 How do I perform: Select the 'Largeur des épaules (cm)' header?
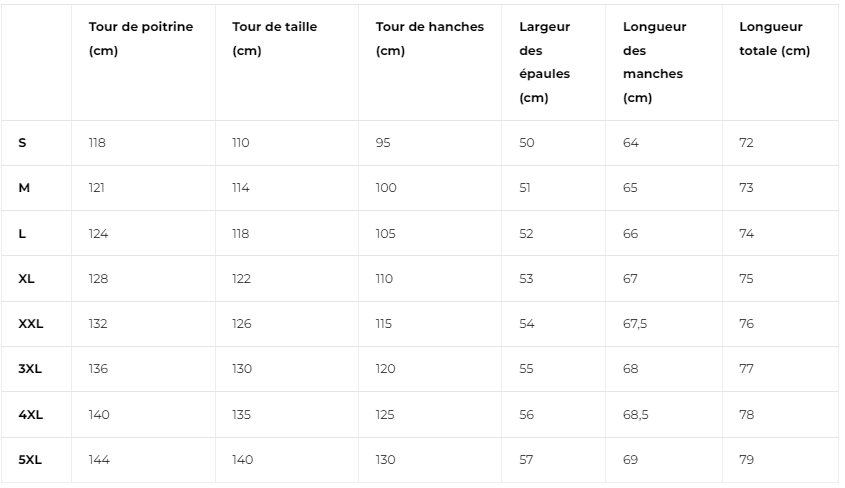point(544,62)
